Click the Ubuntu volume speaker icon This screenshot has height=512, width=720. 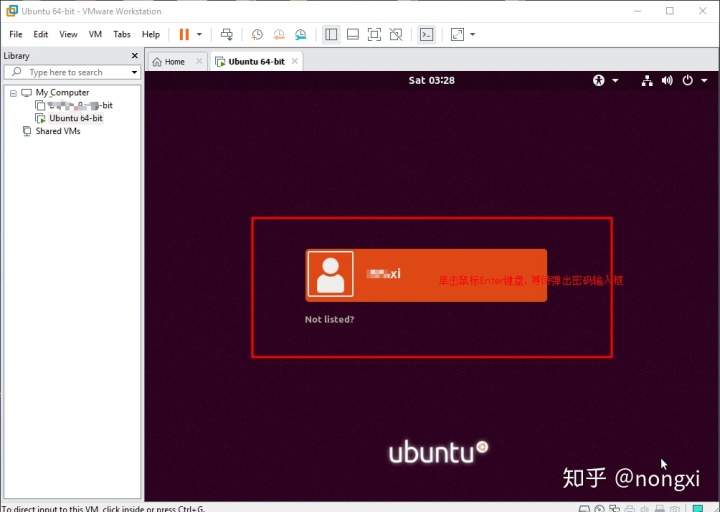(x=667, y=81)
